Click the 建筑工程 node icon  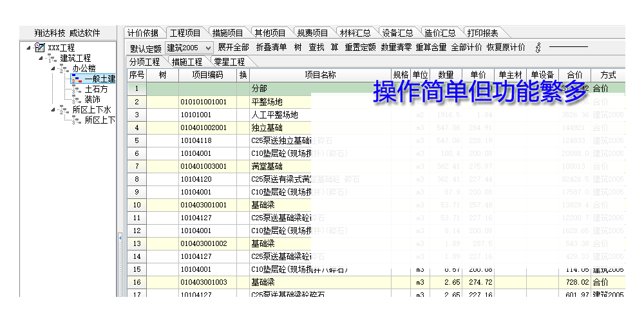point(52,58)
